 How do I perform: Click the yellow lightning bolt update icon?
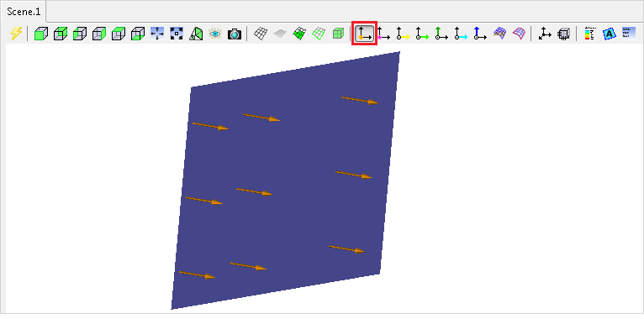click(x=16, y=34)
